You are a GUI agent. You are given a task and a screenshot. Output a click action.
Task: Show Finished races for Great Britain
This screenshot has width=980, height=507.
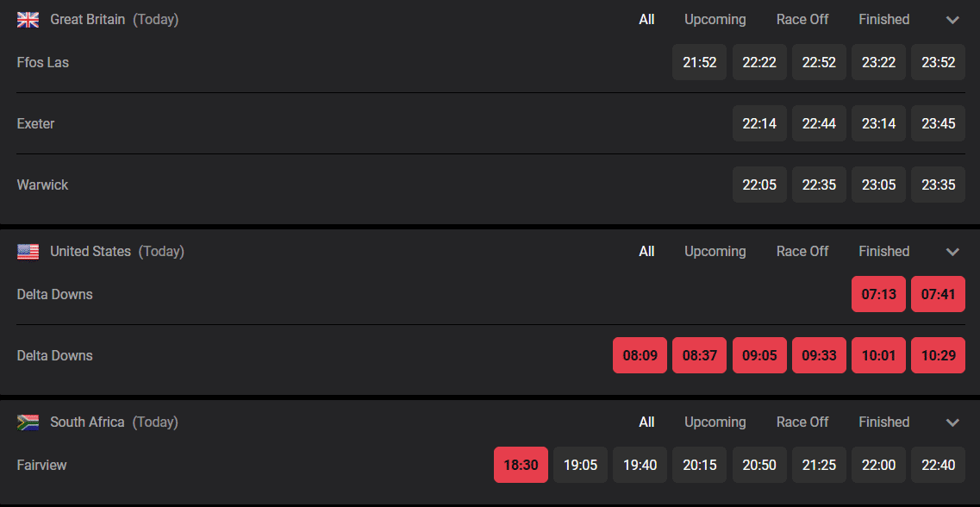pos(883,19)
